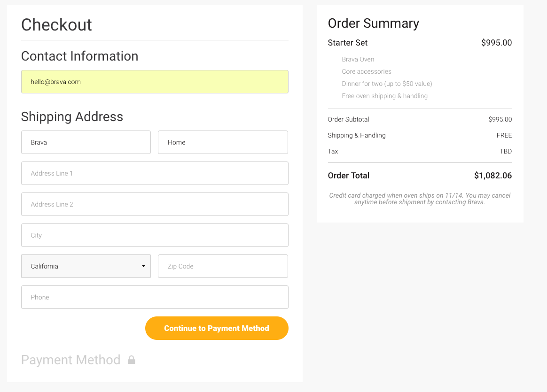Click the Payment Method section heading

pos(71,360)
